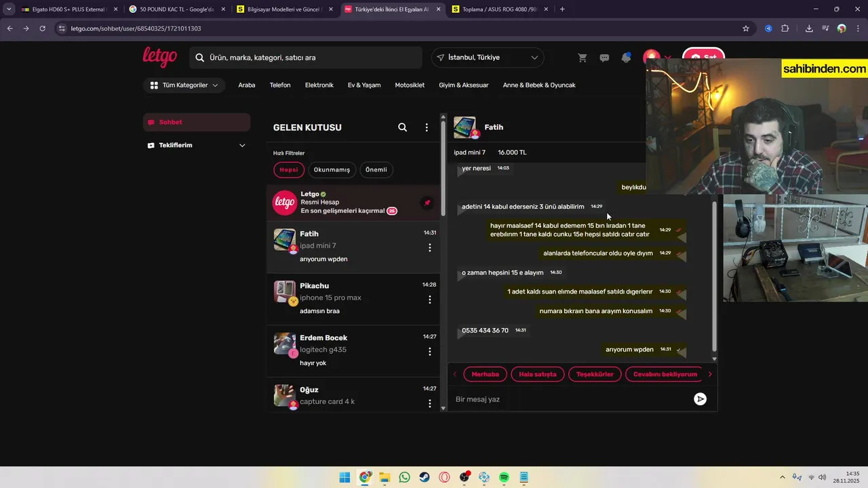Focus the Bir mesaj yaz input

[570, 399]
